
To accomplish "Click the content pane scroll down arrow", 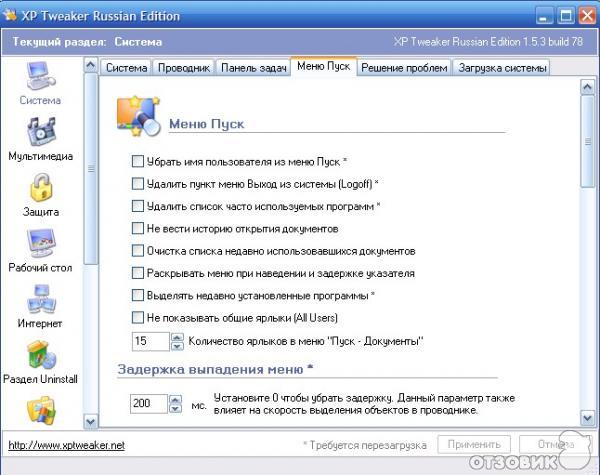I will click(x=587, y=418).
